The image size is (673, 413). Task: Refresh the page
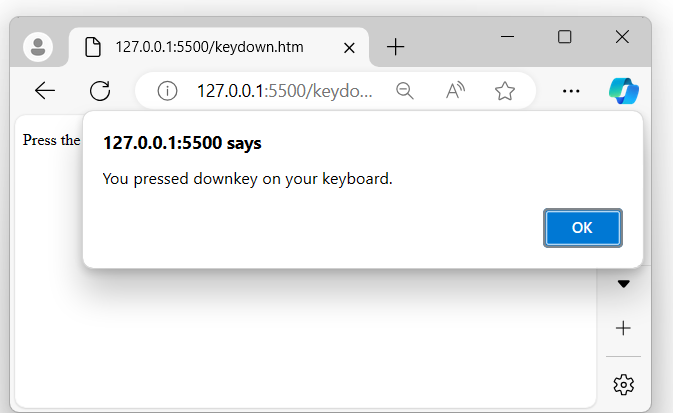pyautogui.click(x=100, y=91)
